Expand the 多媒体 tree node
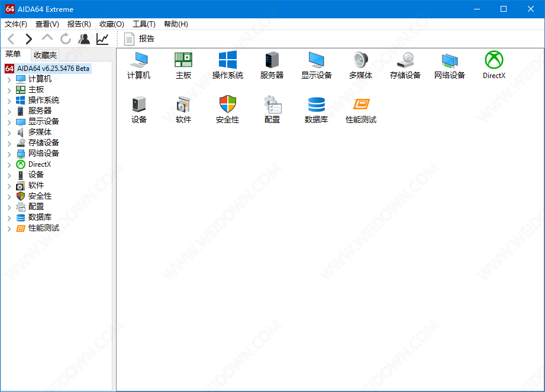Viewport: 545px width, 392px height. [x=9, y=132]
